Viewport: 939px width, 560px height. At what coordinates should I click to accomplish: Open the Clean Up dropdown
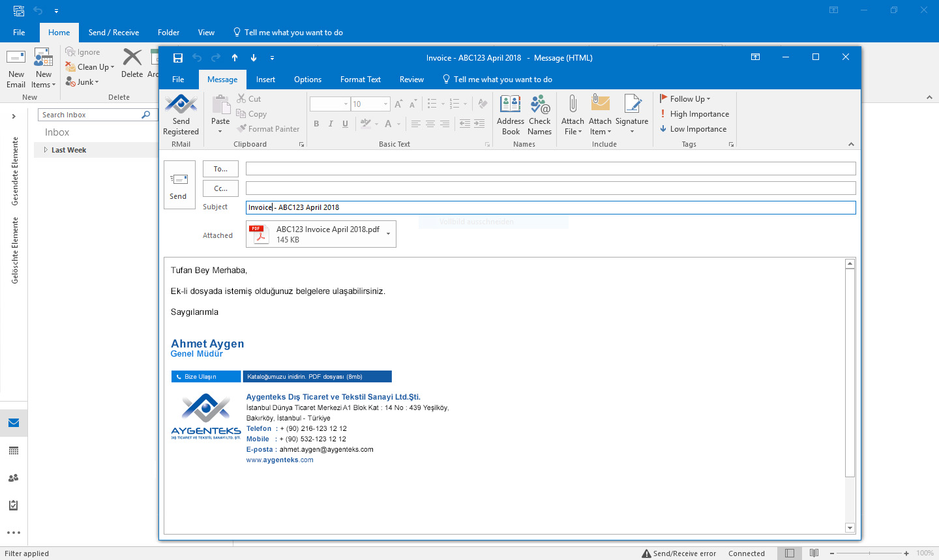(x=90, y=67)
